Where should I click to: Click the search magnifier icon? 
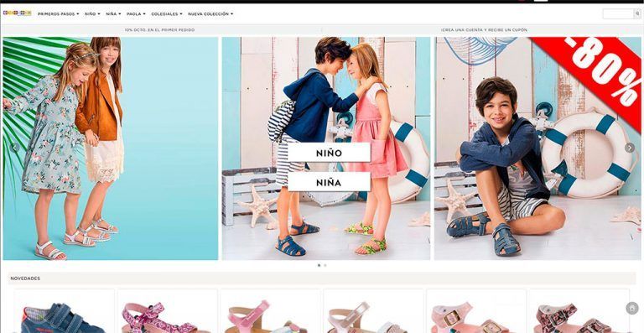(x=637, y=14)
